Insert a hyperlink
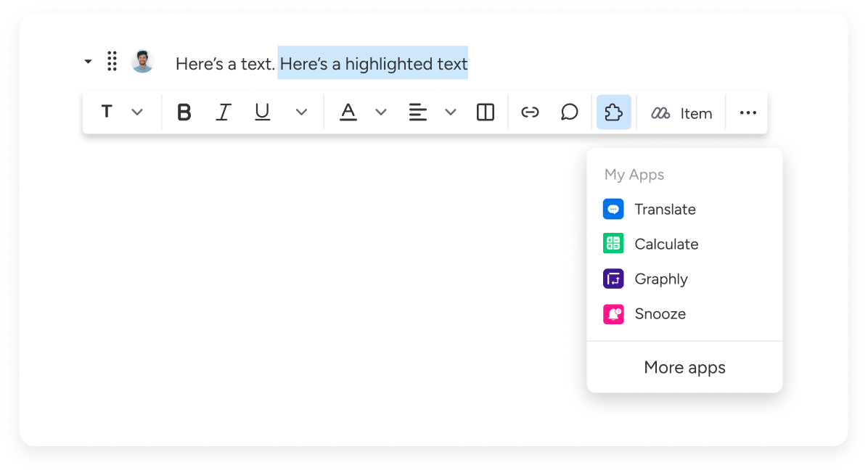This screenshot has width=868, height=473. tap(530, 112)
